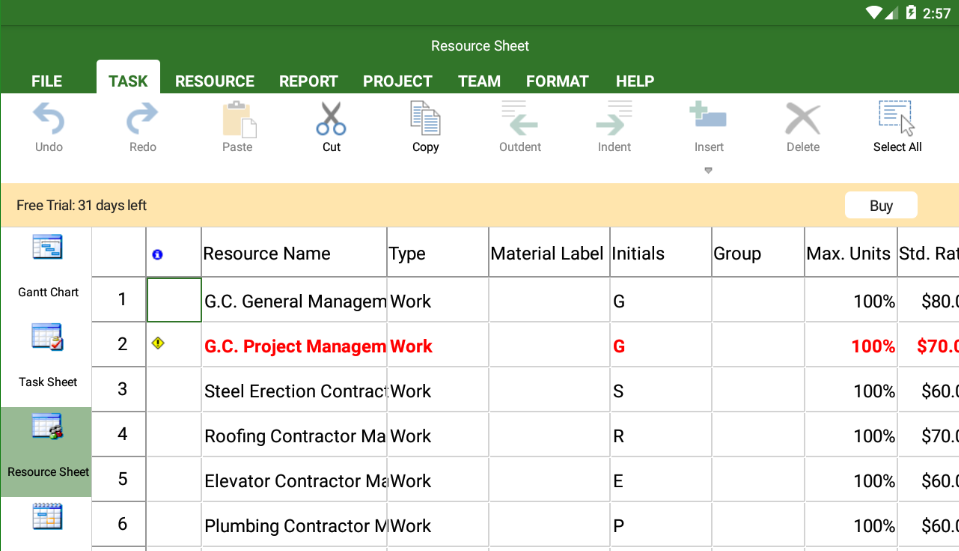The width and height of the screenshot is (959, 551).
Task: Open the PROJECT ribbon tab
Action: (398, 81)
